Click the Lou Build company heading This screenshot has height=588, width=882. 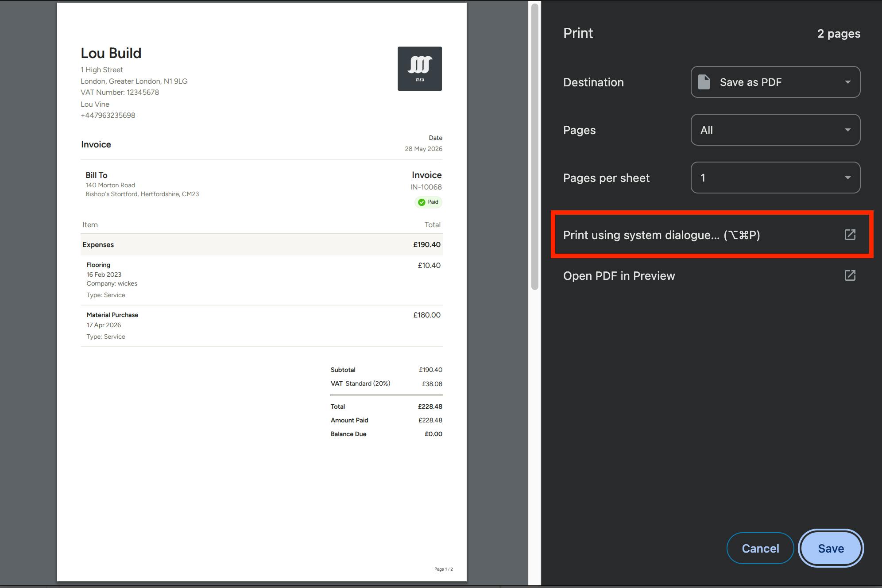pyautogui.click(x=111, y=53)
